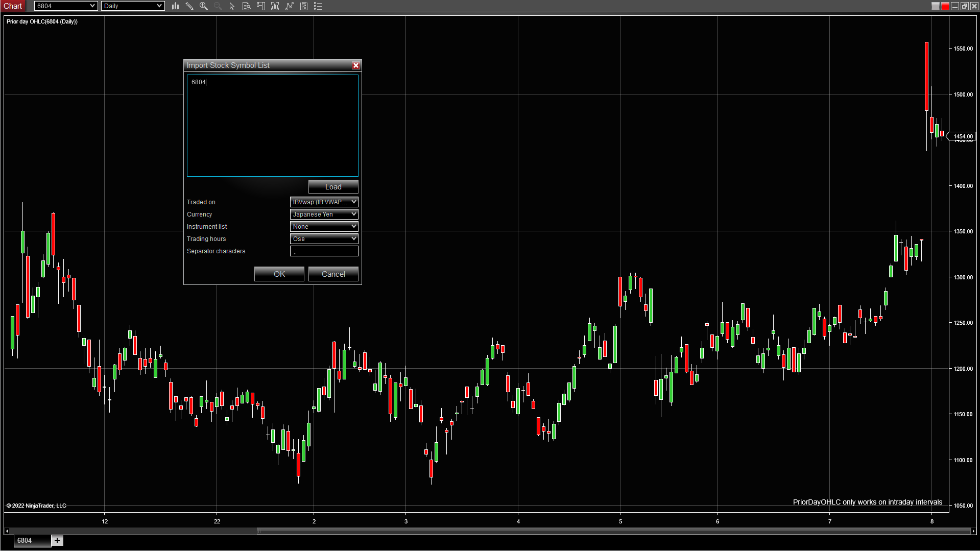
Task: Open the Chart menu
Action: (x=13, y=6)
